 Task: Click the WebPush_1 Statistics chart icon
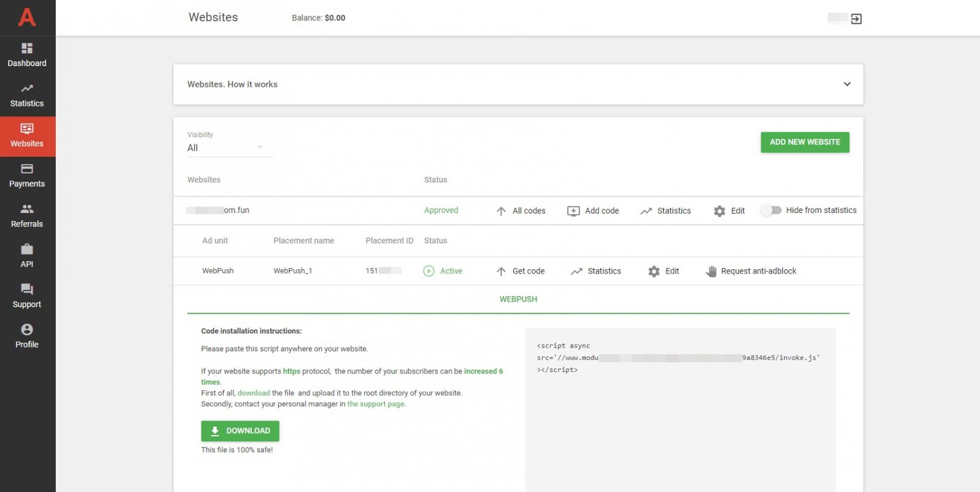tap(576, 271)
